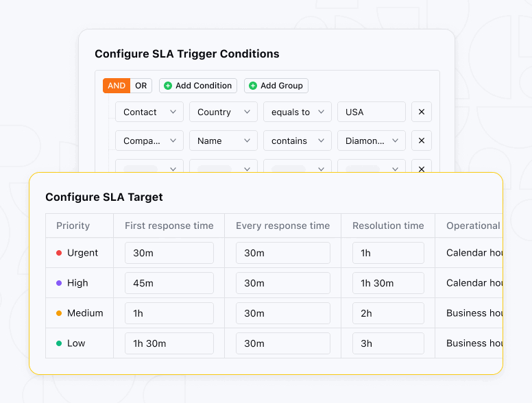Expand the Country field dropdown

(x=223, y=112)
